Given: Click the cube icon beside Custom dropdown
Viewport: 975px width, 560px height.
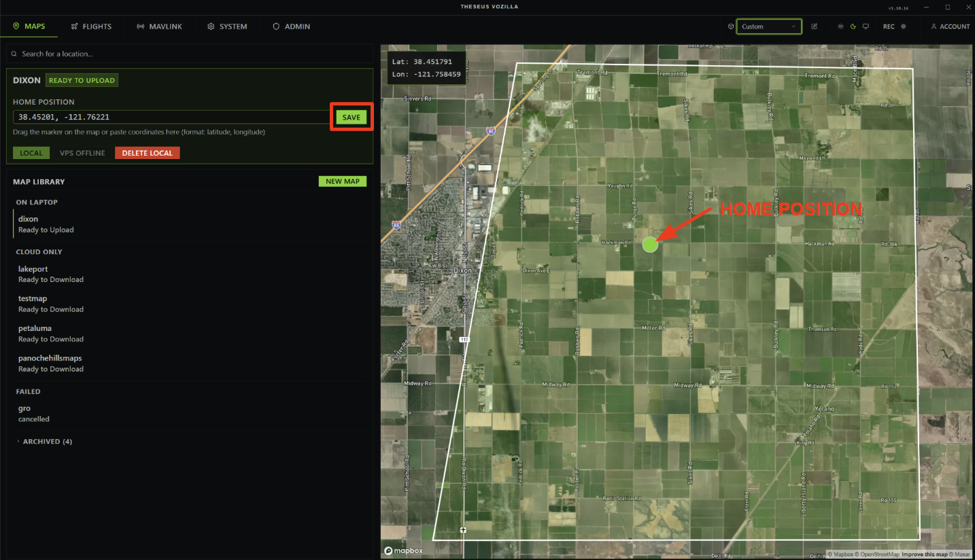Looking at the screenshot, I should (x=731, y=27).
